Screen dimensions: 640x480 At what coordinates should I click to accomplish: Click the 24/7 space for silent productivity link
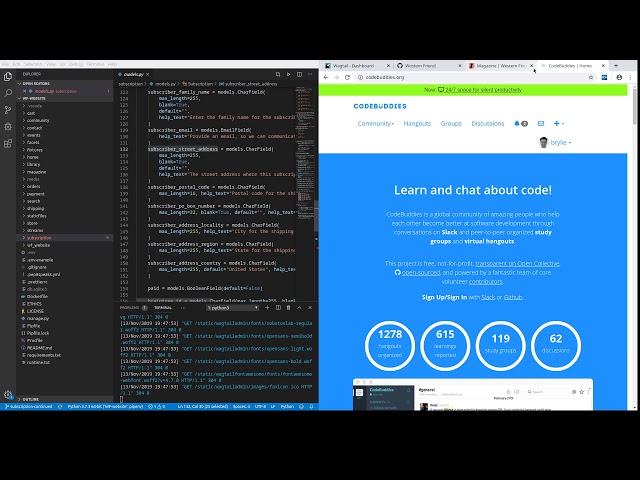483,89
